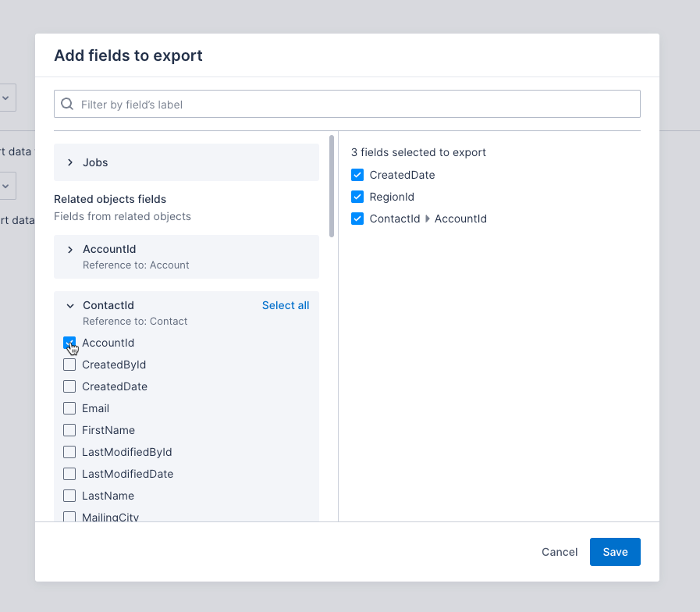
Task: Check the LastModifiedDate checkbox
Action: (69, 474)
